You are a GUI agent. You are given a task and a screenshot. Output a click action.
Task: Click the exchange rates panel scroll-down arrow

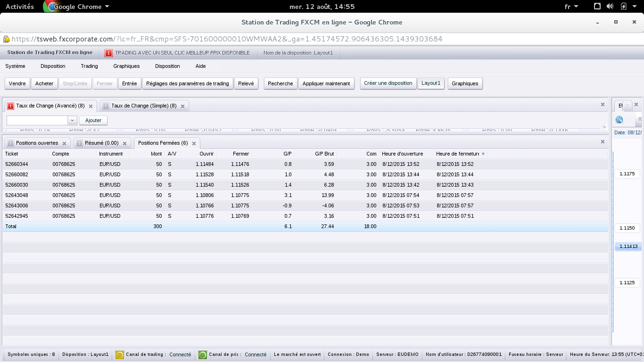point(604,127)
